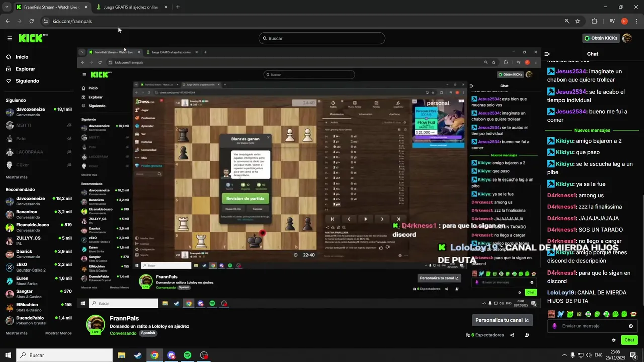The width and height of the screenshot is (644, 362).
Task: Expand Mostrar más under Recomendado
Action: [x=16, y=333]
